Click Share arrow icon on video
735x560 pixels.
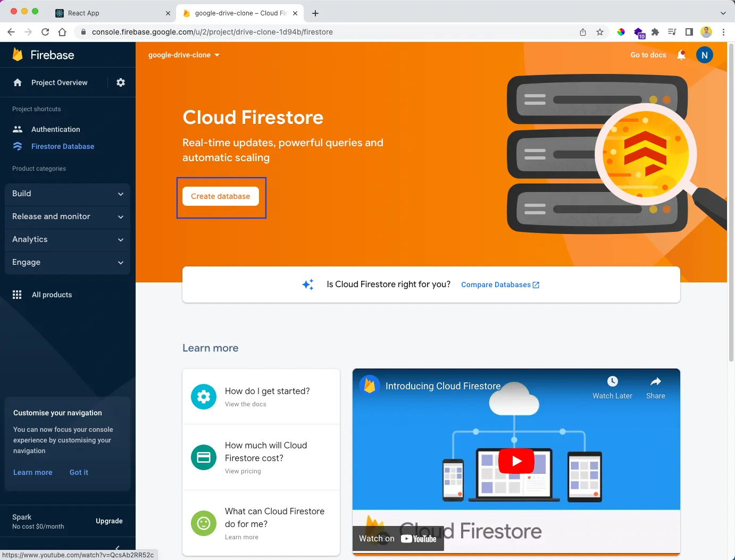pos(656,381)
